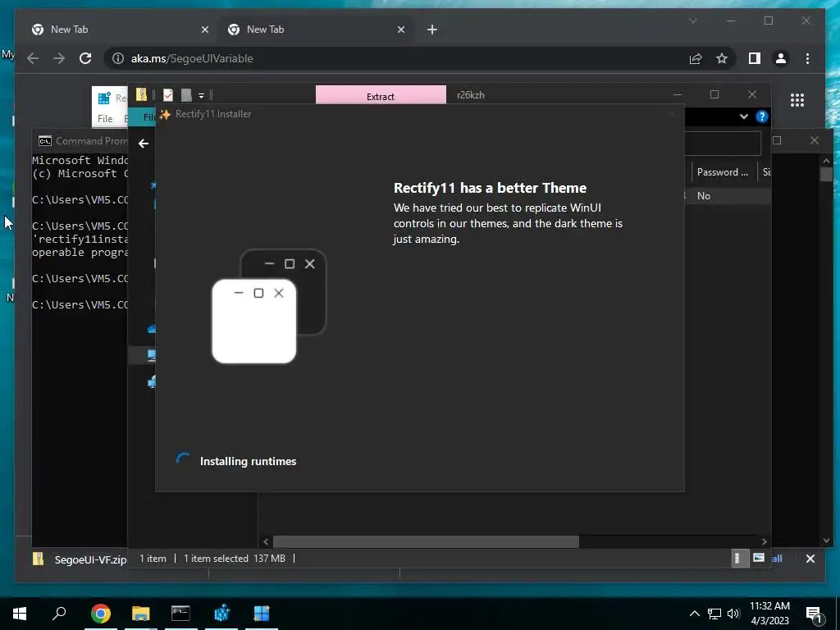
Task: Close the first New Tab
Action: click(x=204, y=30)
